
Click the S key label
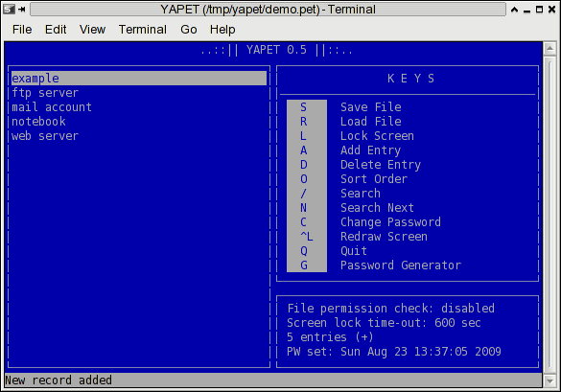(303, 107)
